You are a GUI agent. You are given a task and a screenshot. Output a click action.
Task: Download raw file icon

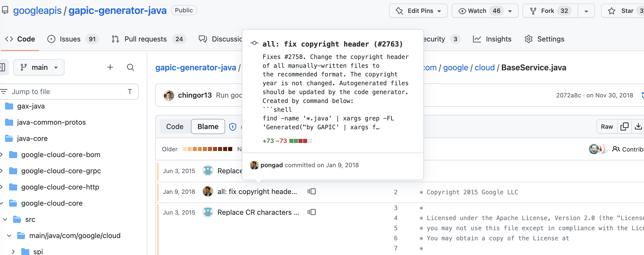tap(638, 127)
